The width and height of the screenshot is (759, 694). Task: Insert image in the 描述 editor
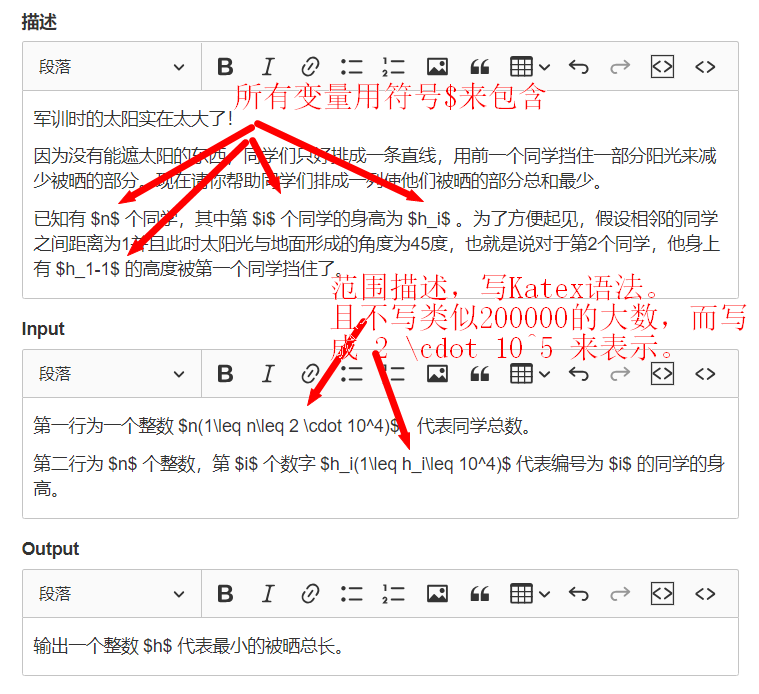[x=437, y=67]
